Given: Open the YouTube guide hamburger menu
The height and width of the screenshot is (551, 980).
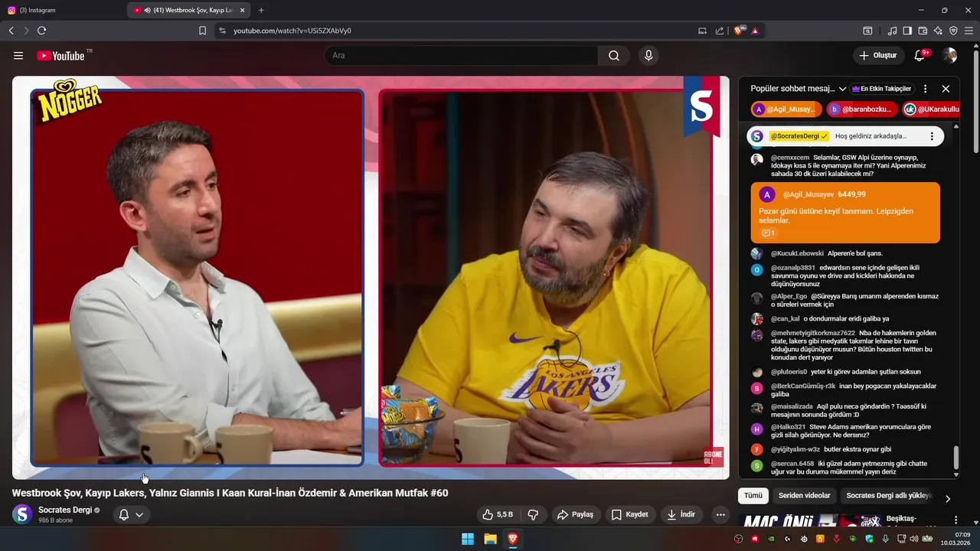Looking at the screenshot, I should (18, 55).
